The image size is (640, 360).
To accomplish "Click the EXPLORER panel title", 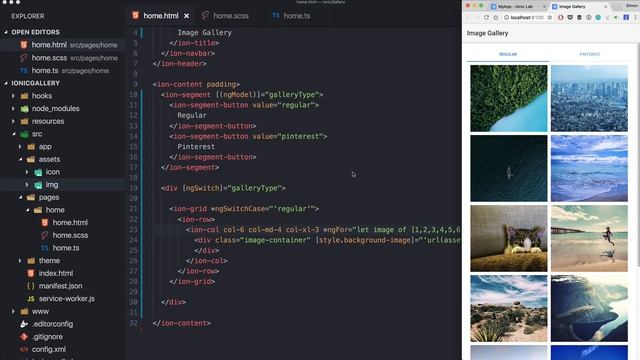I will click(x=28, y=16).
